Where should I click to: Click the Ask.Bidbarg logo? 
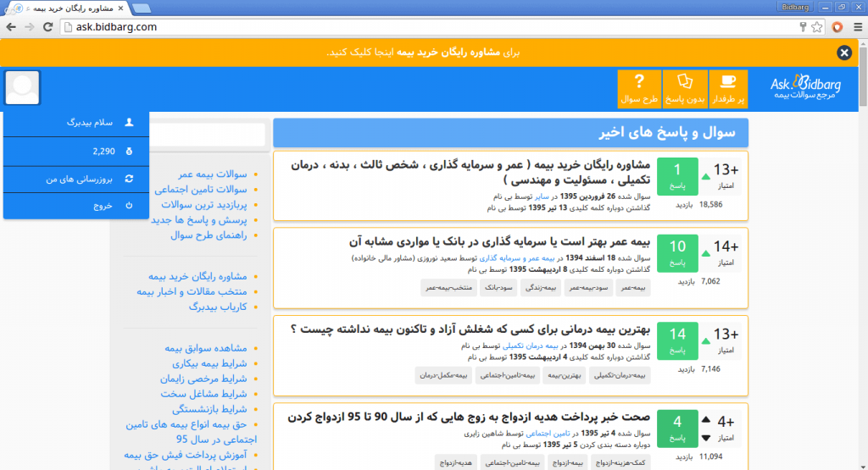coord(805,87)
